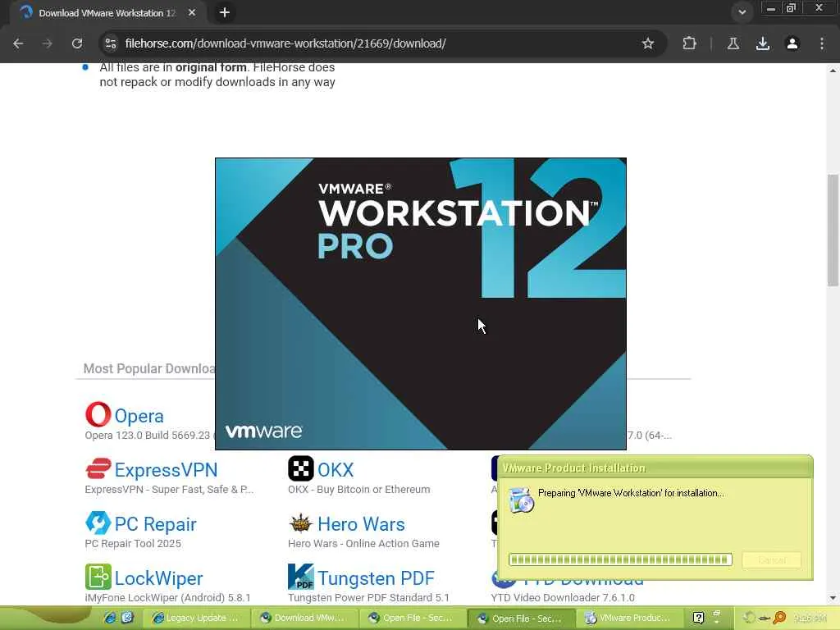Open the ExpressVPN download link
The height and width of the screenshot is (630, 840).
click(x=166, y=470)
